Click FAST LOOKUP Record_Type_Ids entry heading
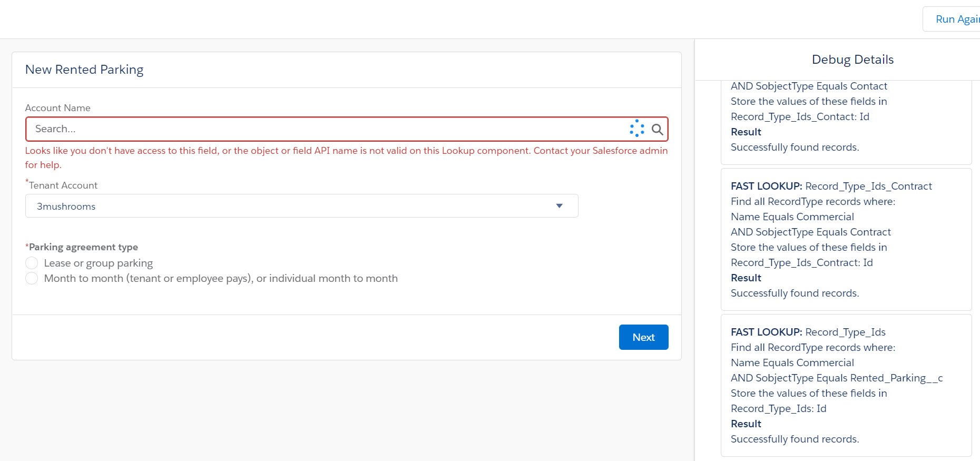 click(808, 332)
